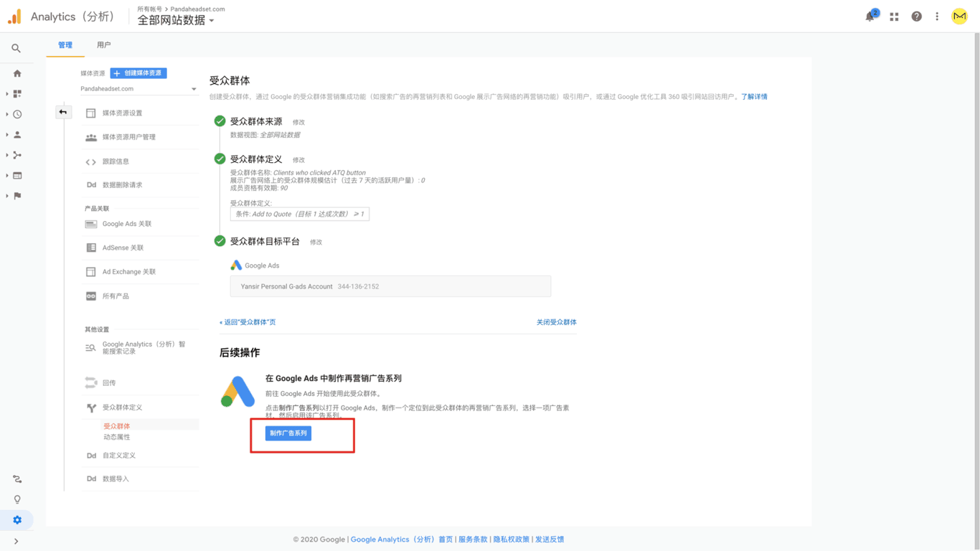Click 修改 next to 受众群体来源
Viewport: 980px width, 551px height.
click(x=298, y=123)
